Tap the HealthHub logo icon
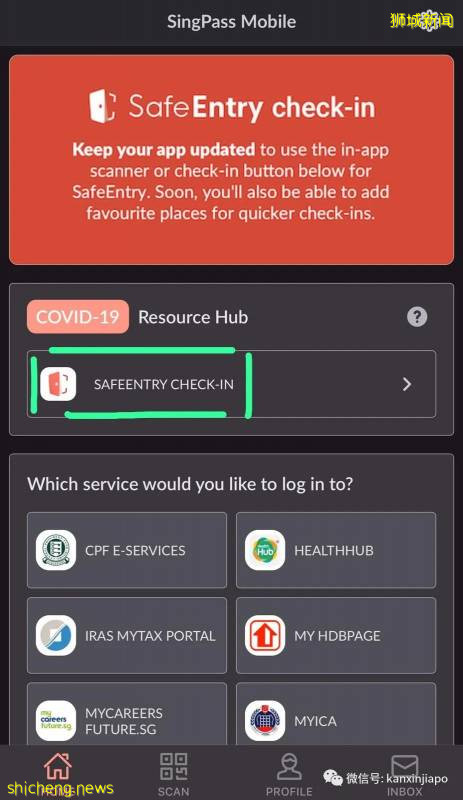 coord(265,551)
